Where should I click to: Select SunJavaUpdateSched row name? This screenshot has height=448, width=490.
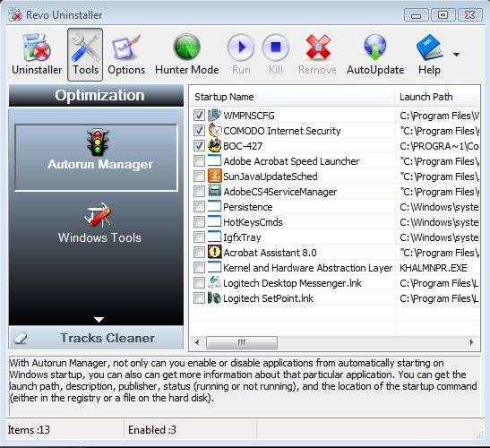click(271, 177)
